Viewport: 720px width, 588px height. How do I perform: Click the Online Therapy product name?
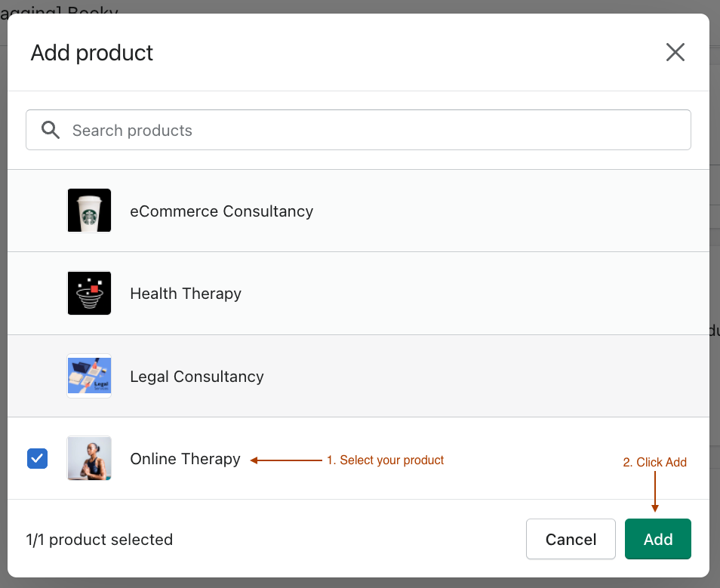[185, 458]
